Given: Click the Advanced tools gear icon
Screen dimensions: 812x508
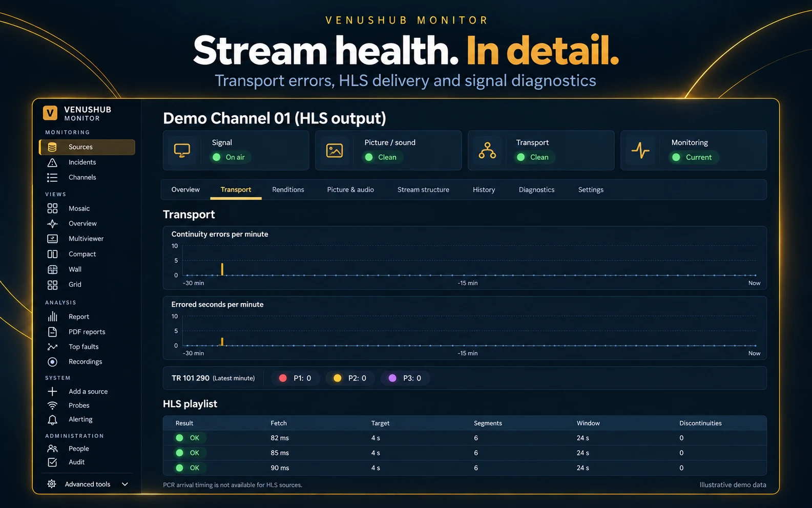Looking at the screenshot, I should [52, 484].
